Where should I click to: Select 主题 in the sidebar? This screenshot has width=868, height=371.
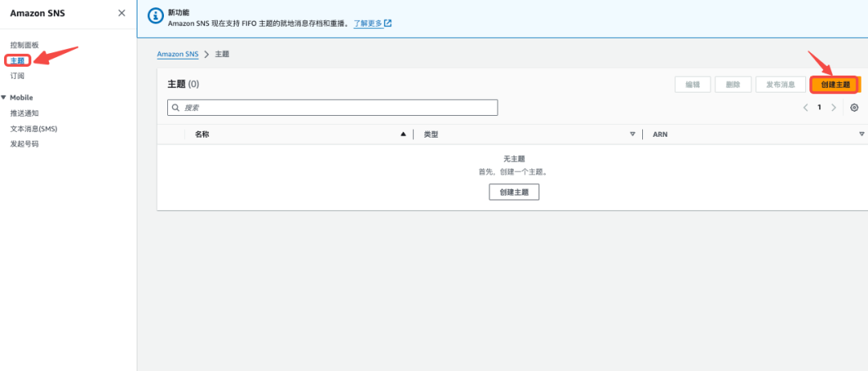17,60
